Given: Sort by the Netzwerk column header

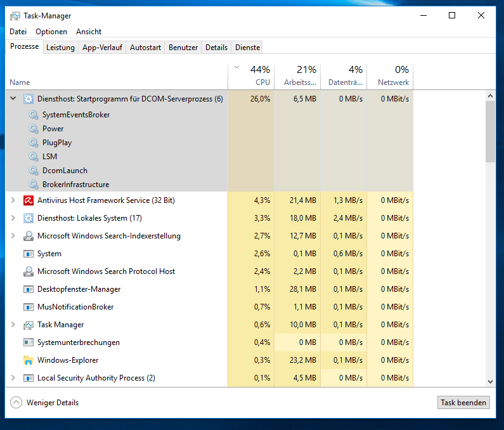Looking at the screenshot, I should [390, 77].
